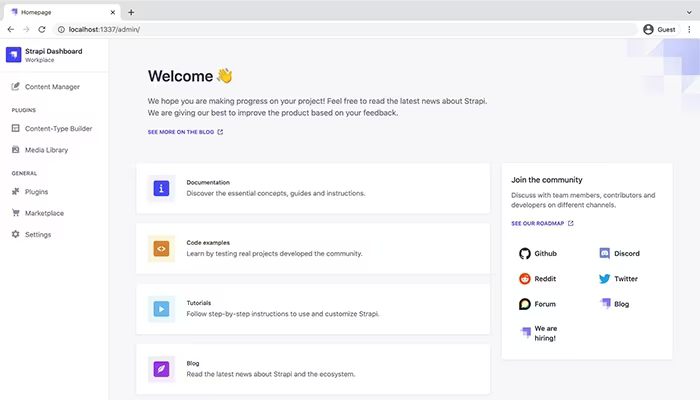Click the community Blog Strapi icon
The height and width of the screenshot is (400, 700).
(x=605, y=304)
